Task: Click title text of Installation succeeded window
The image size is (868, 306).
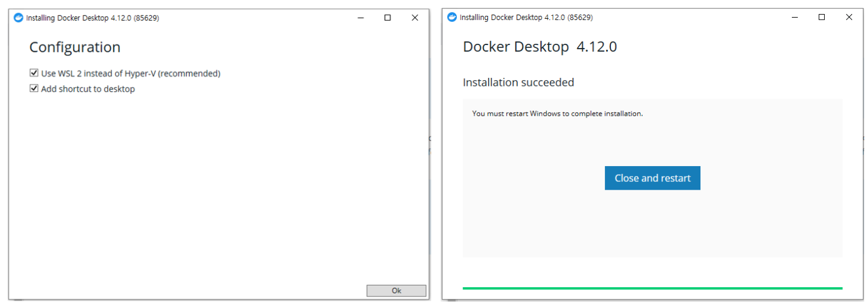Action: pos(526,17)
